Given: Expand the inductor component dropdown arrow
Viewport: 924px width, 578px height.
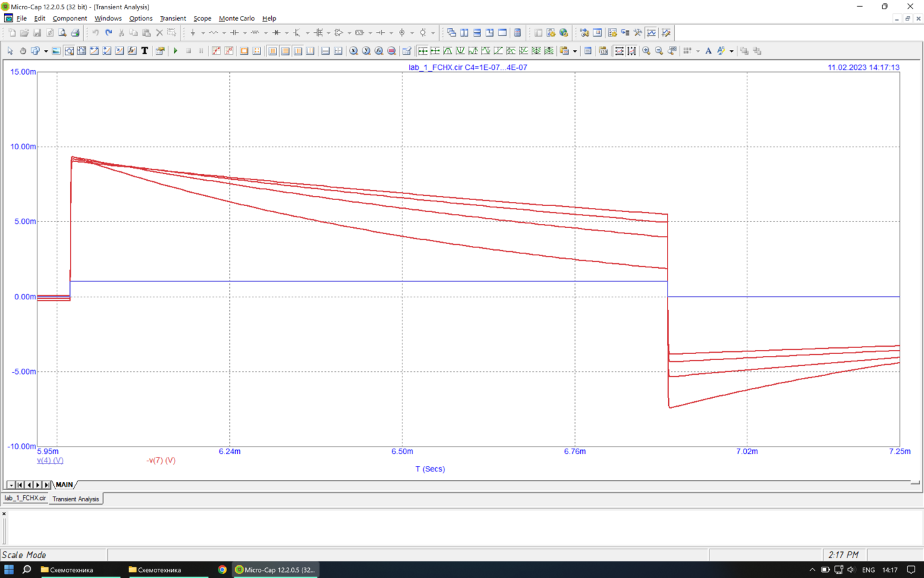Looking at the screenshot, I should click(266, 33).
